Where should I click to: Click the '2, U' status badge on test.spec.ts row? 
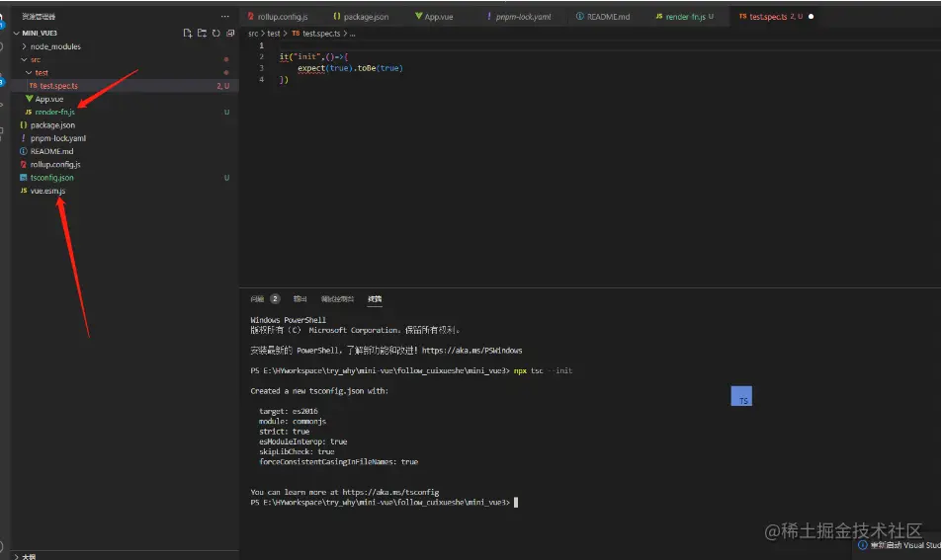pos(222,86)
